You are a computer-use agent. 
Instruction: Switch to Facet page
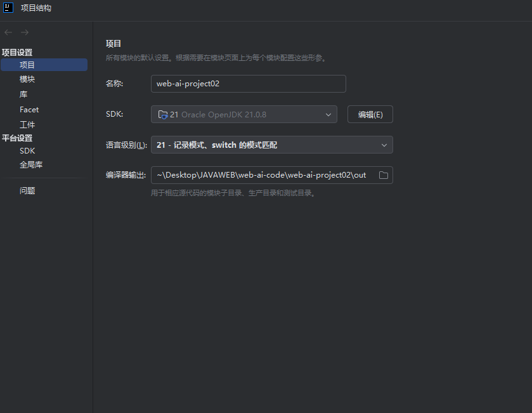pos(29,110)
